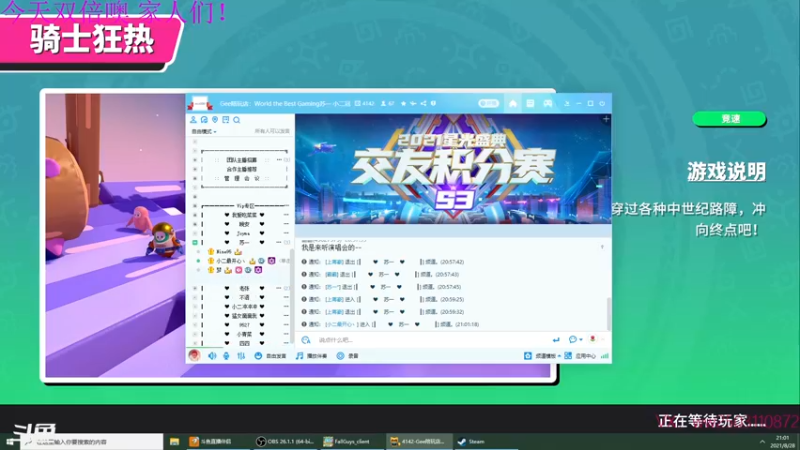The width and height of the screenshot is (800, 450).
Task: Click the chat log vertical scrollbar
Action: point(608,314)
